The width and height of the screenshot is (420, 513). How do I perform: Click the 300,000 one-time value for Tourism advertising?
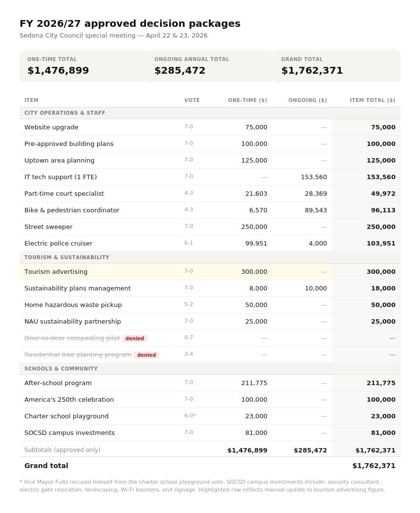254,272
